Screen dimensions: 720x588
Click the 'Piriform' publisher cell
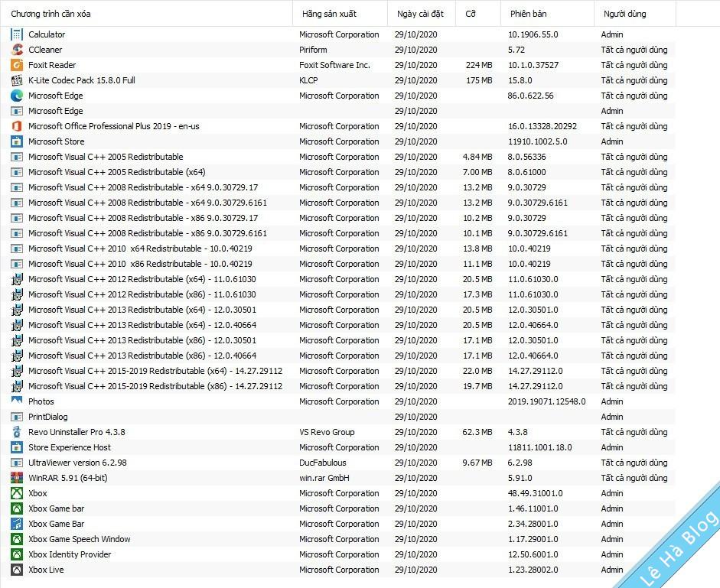pos(313,50)
